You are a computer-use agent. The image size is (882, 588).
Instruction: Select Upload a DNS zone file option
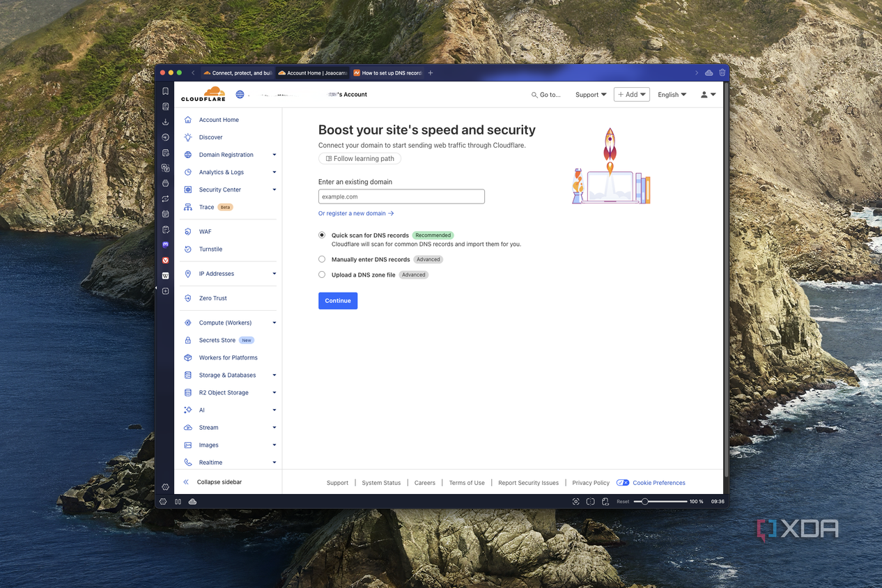[322, 274]
